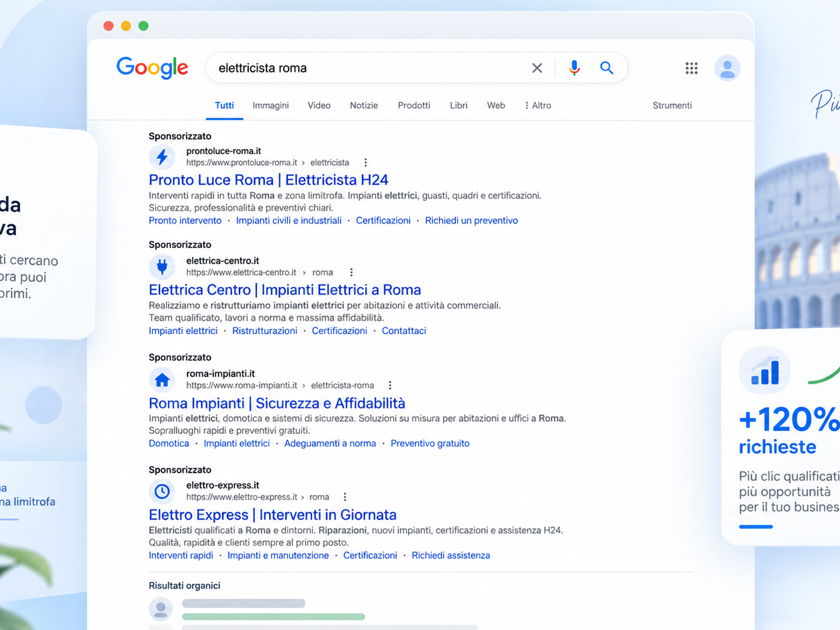Open the three-dot menu for elettrica-centro.it ad
Image resolution: width=840 pixels, height=630 pixels.
[x=351, y=272]
